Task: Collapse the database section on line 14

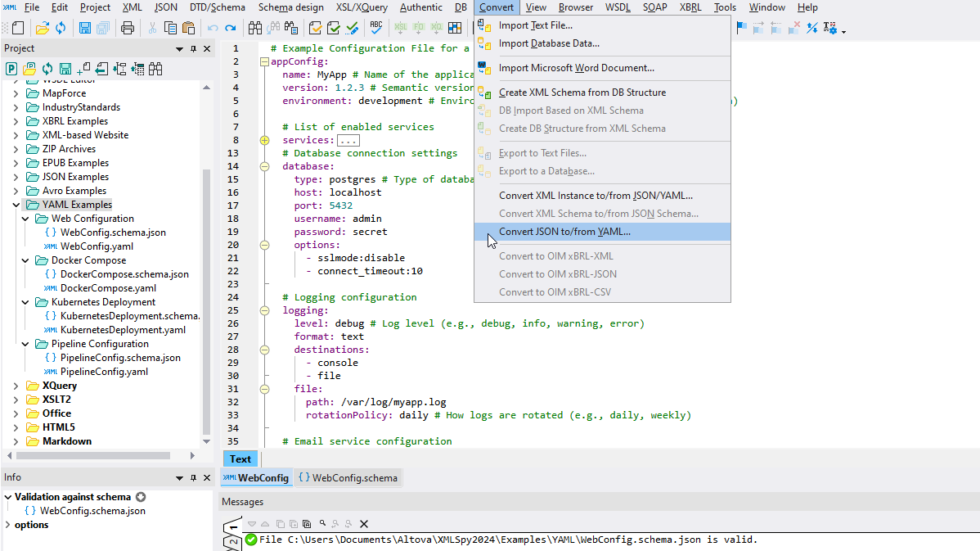Action: (264, 165)
